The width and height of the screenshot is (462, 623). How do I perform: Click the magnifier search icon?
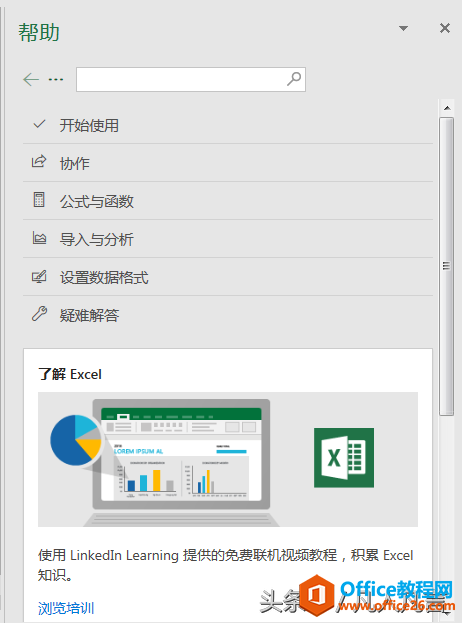(x=294, y=79)
